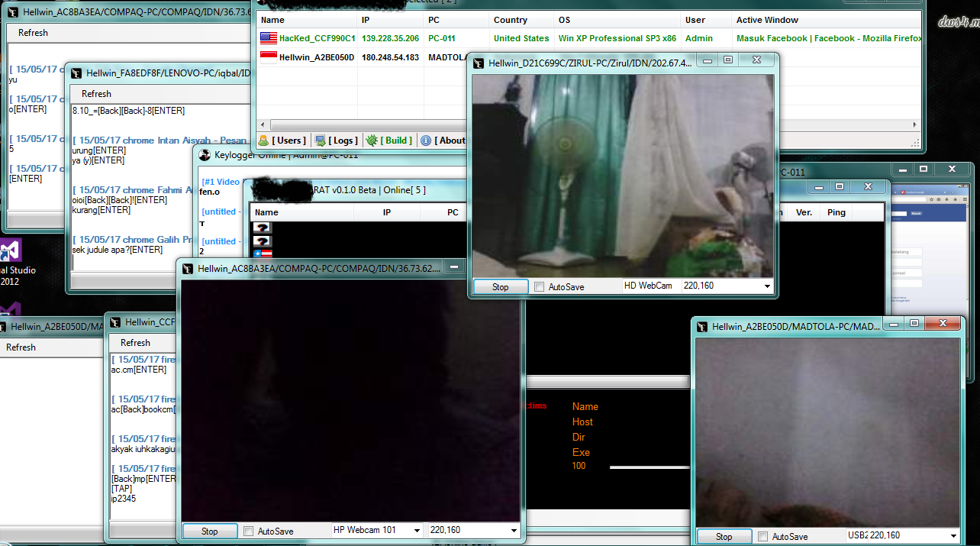Image resolution: width=980 pixels, height=546 pixels.
Task: Click Refresh in the Hellwin_FA8EDF8F log window
Action: (x=96, y=94)
